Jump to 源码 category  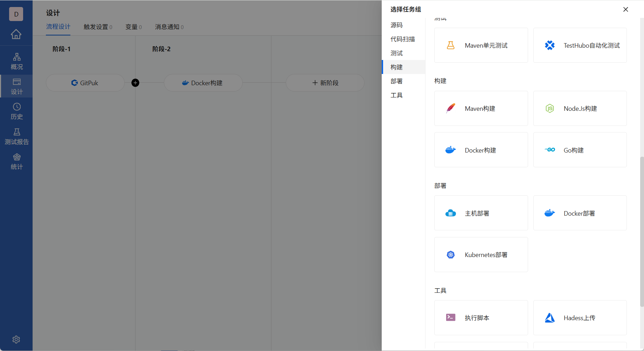[x=403, y=25]
